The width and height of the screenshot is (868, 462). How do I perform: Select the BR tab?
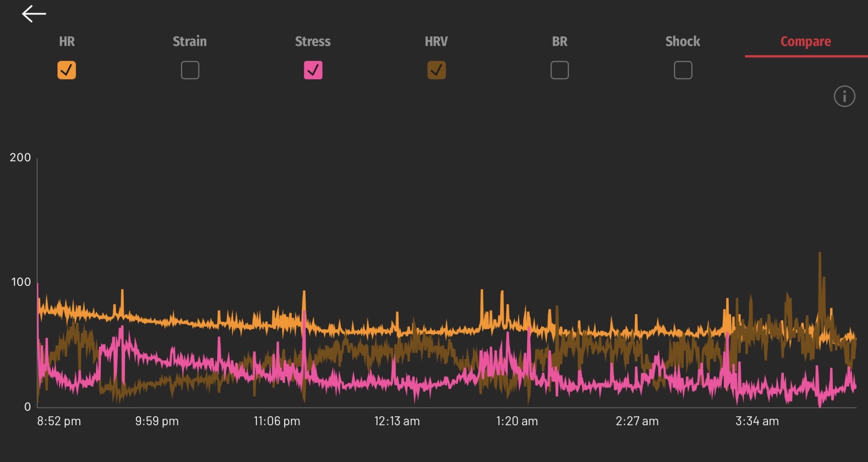click(559, 41)
